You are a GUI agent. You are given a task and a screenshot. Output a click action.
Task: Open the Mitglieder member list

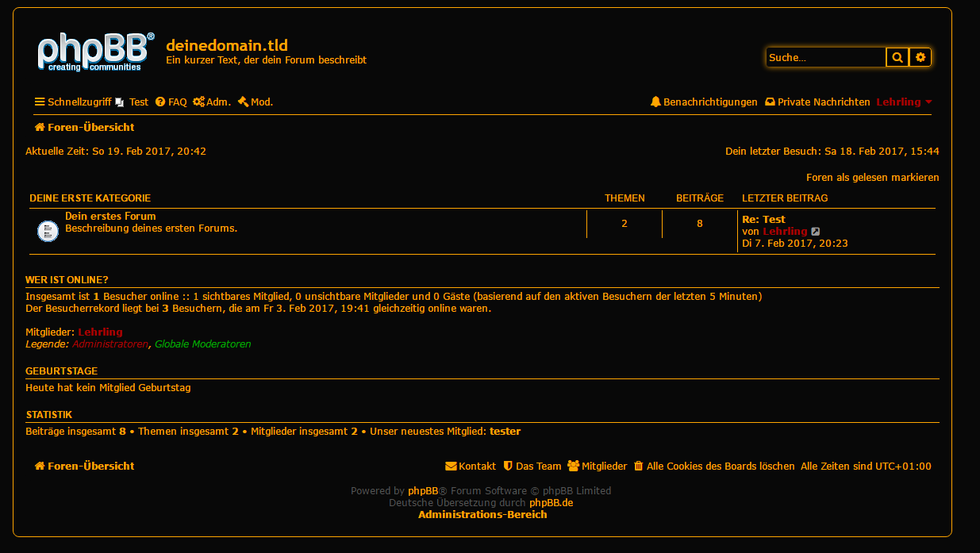tap(597, 467)
